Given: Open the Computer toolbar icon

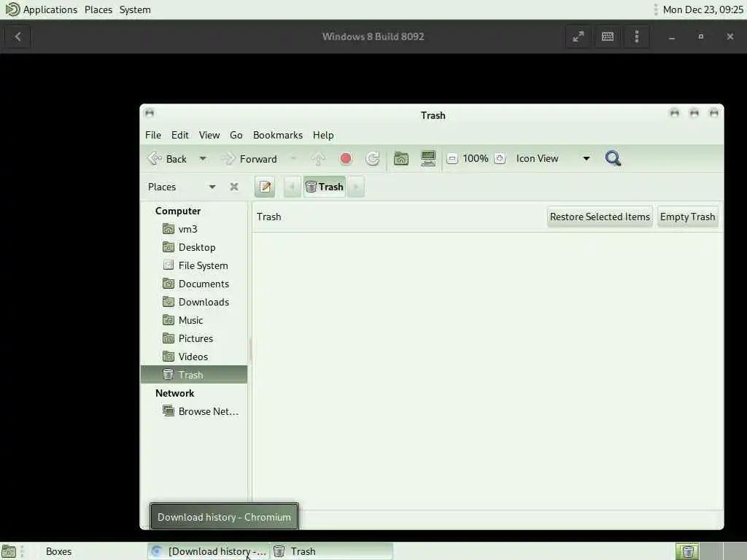Looking at the screenshot, I should click(x=428, y=158).
